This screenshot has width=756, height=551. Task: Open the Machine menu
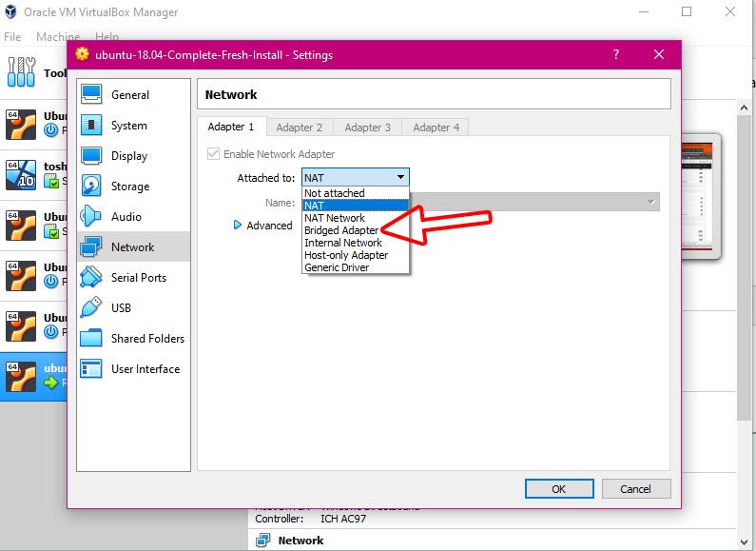(58, 37)
